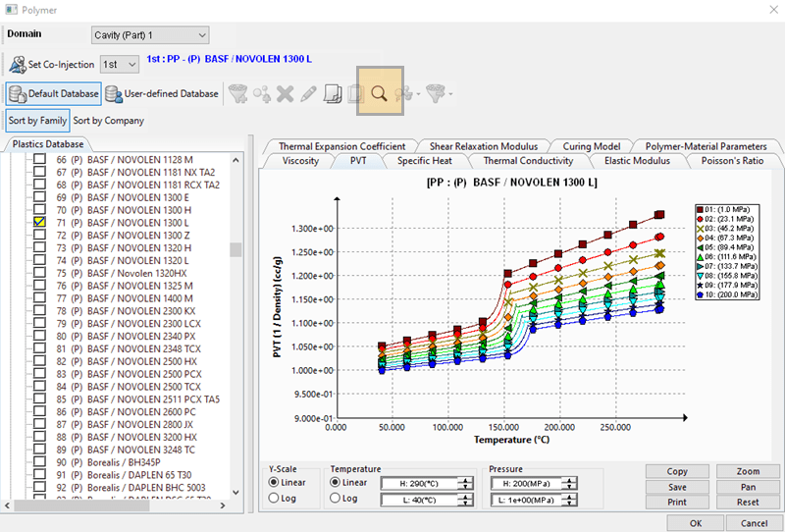Click the delete X icon
785x532 pixels.
tap(285, 93)
